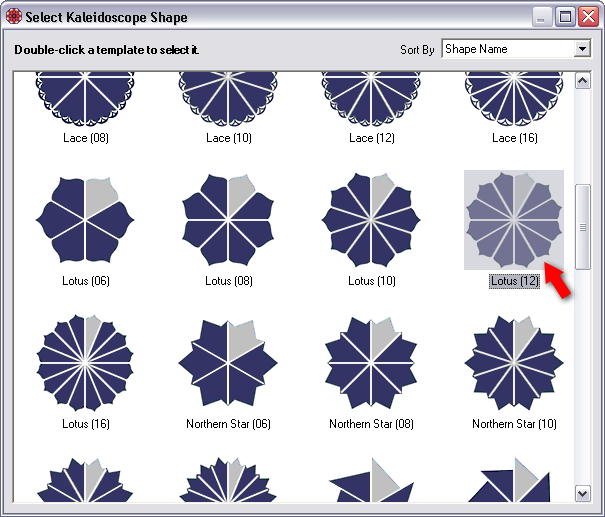The height and width of the screenshot is (517, 605).
Task: Click the Lotus (06) label
Action: click(86, 281)
